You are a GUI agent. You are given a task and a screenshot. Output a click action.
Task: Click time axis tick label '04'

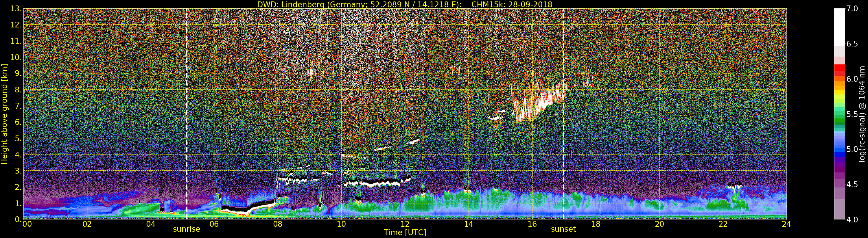151,224
